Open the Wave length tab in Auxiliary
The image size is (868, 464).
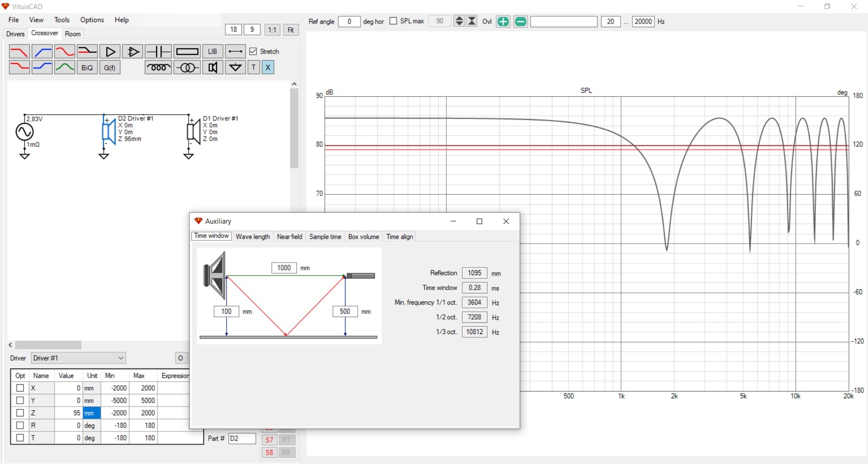pyautogui.click(x=253, y=237)
